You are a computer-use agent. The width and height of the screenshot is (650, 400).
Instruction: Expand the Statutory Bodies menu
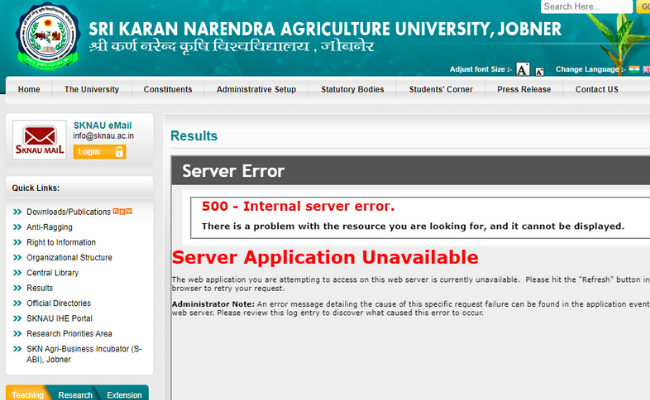pyautogui.click(x=352, y=89)
